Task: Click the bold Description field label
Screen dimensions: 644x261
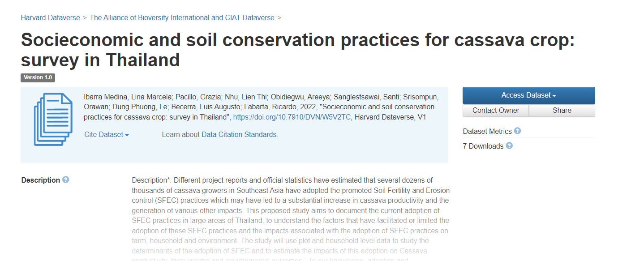Action: 41,180
